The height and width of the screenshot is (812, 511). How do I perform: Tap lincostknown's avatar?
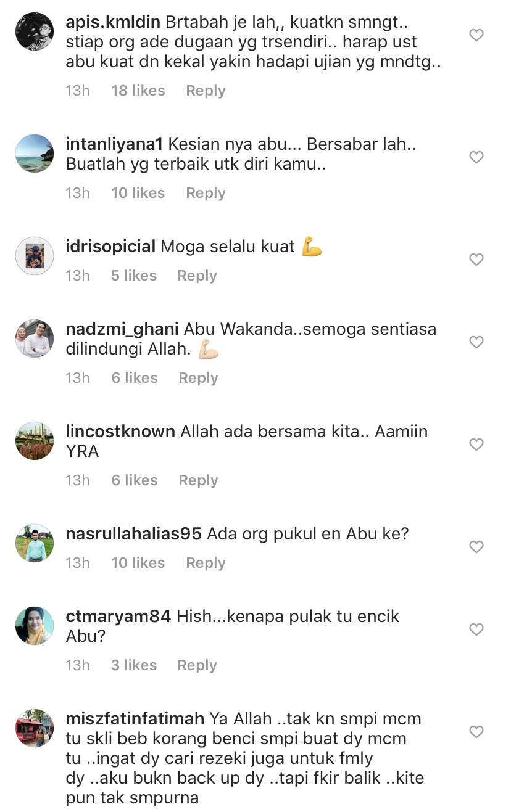(x=35, y=440)
